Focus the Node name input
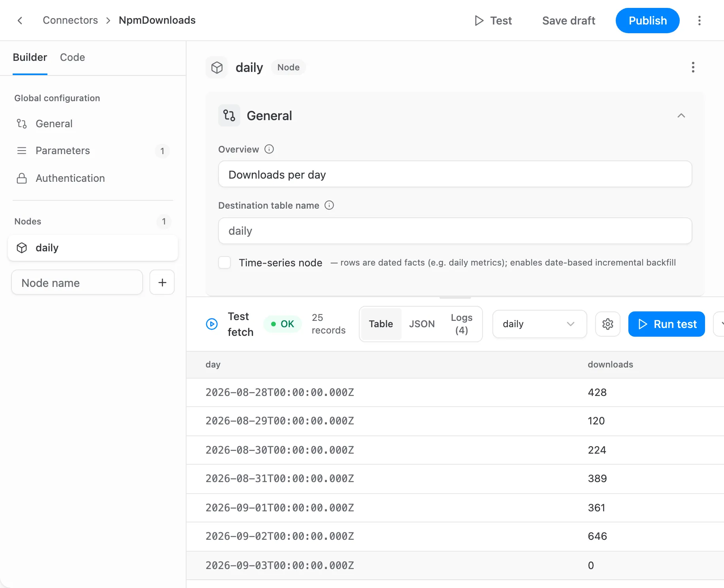Viewport: 724px width, 588px height. pyautogui.click(x=77, y=282)
